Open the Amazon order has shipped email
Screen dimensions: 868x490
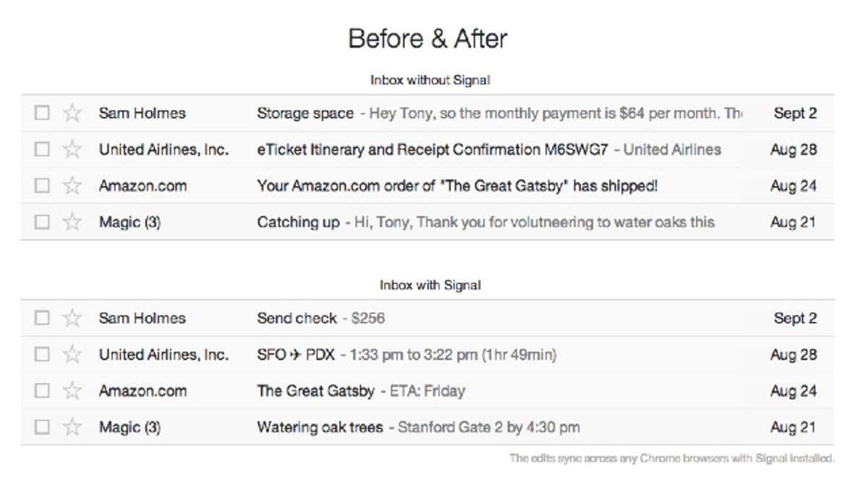click(x=457, y=186)
